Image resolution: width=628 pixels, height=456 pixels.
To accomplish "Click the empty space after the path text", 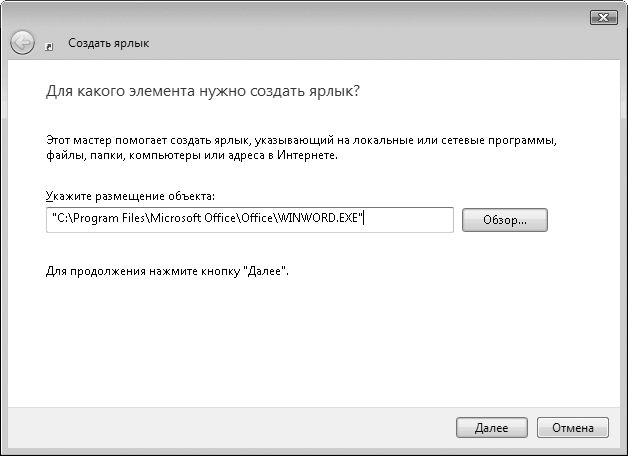I will [x=410, y=220].
